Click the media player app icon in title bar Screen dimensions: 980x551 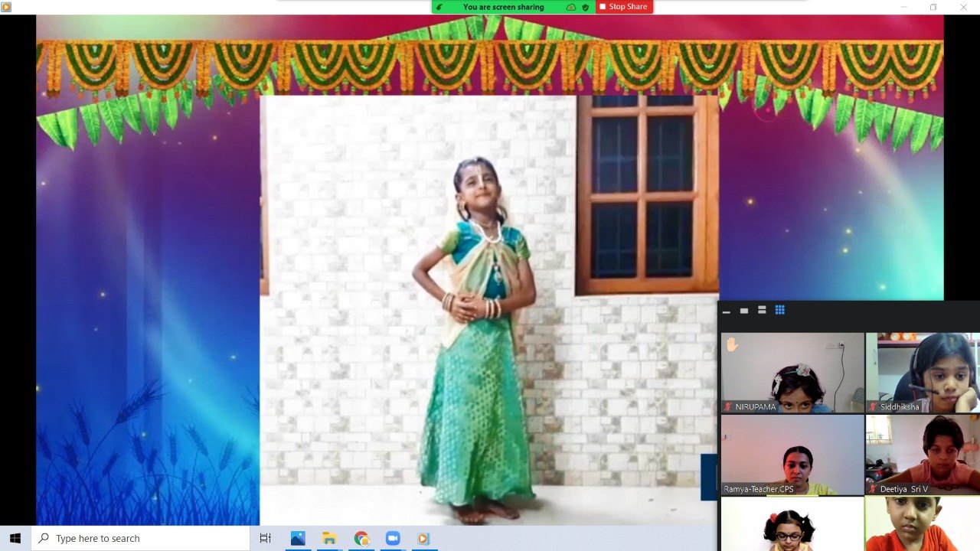(6, 7)
